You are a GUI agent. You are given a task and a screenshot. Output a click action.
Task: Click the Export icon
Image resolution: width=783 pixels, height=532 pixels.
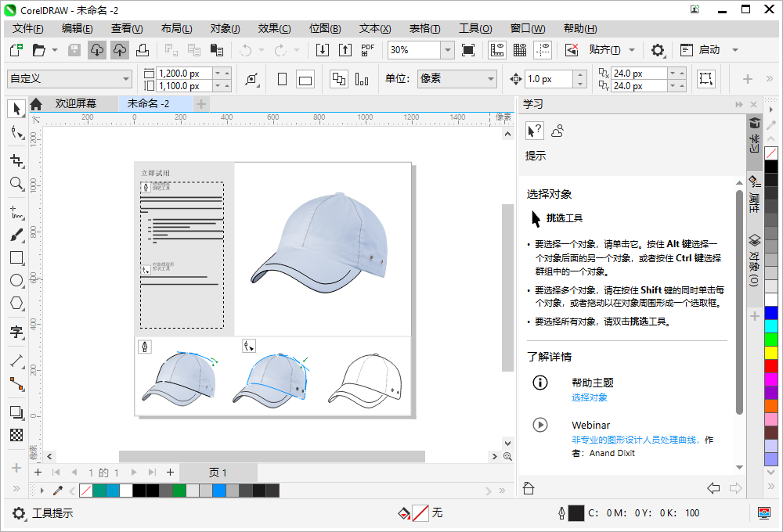pyautogui.click(x=345, y=50)
